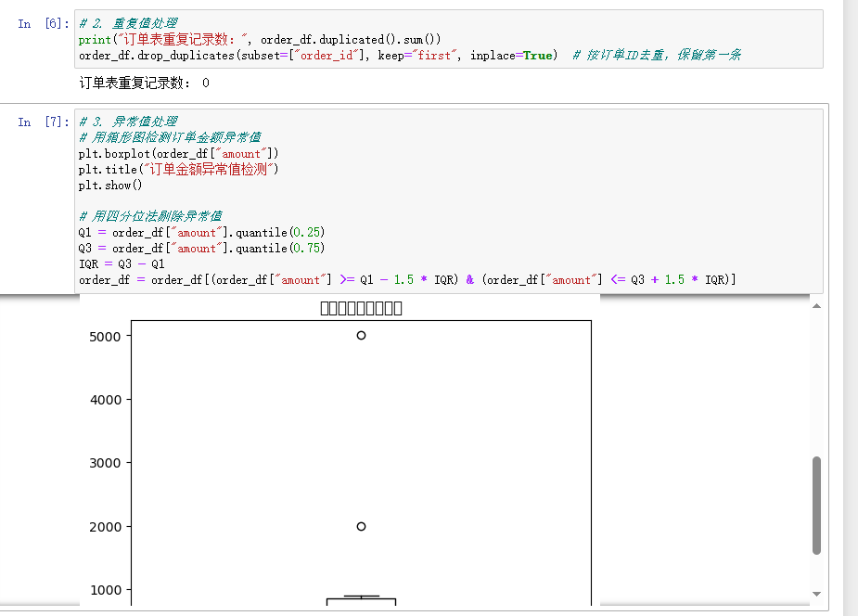Viewport: 858px width, 616px height.
Task: Click the drop_duplicates code line
Action: tap(318, 56)
